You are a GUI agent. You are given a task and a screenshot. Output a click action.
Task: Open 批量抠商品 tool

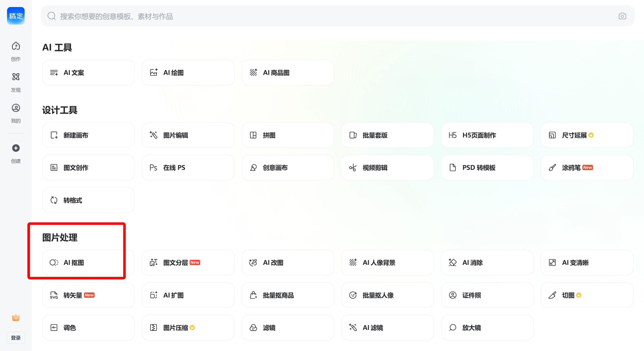288,295
